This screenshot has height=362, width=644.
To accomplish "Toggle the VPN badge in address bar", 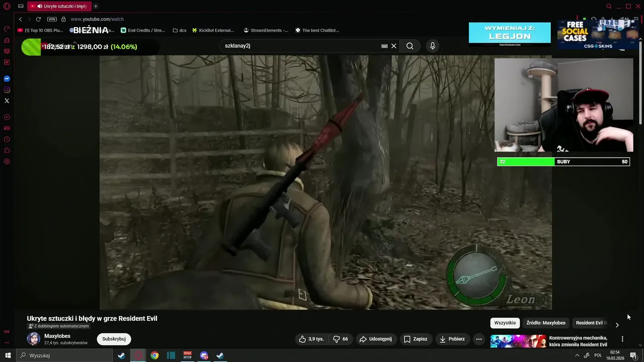I will [x=52, y=19].
